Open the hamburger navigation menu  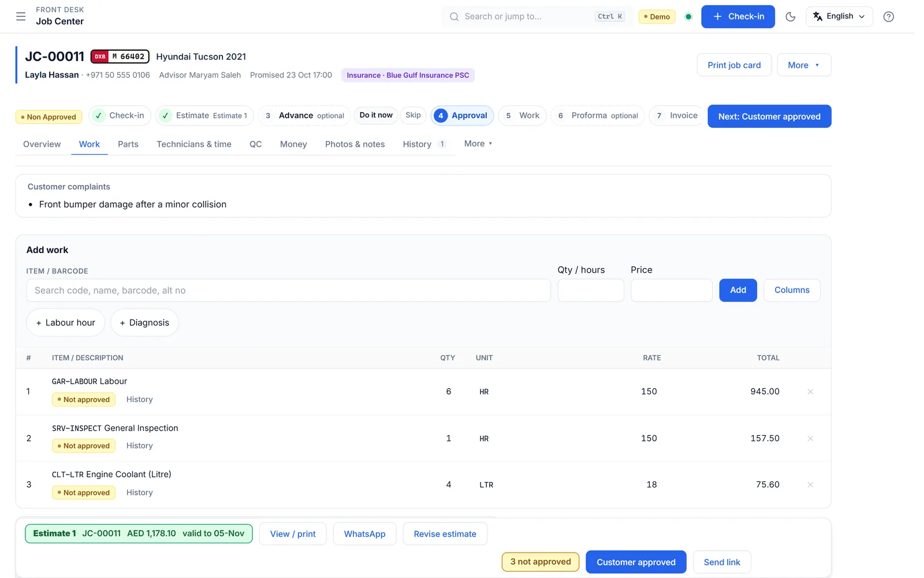tap(21, 16)
